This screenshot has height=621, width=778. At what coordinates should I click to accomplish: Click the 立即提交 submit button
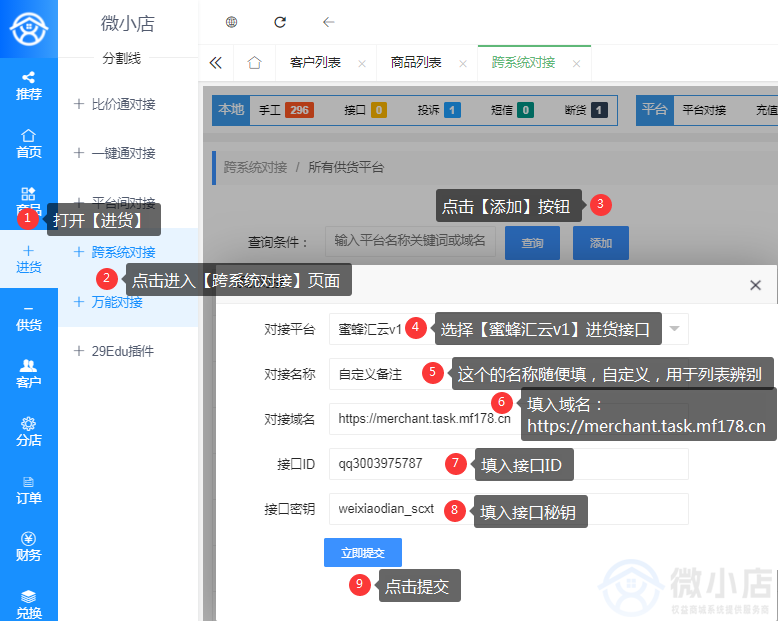coord(363,553)
